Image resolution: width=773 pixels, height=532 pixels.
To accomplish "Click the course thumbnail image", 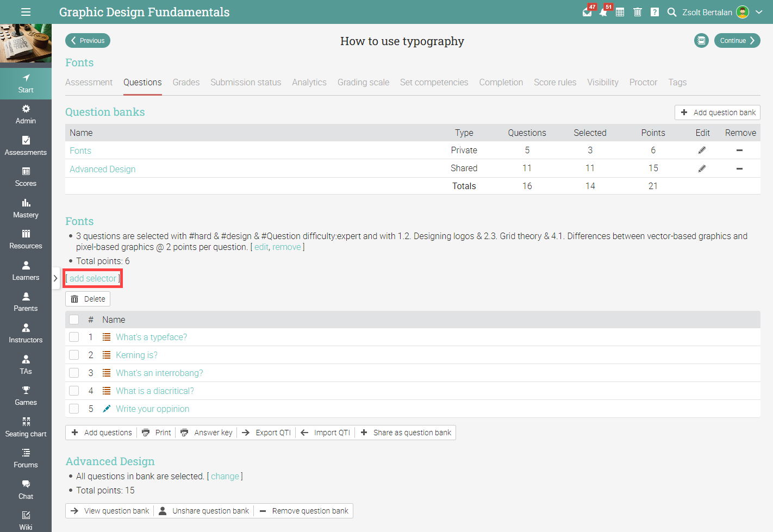I will [x=26, y=43].
